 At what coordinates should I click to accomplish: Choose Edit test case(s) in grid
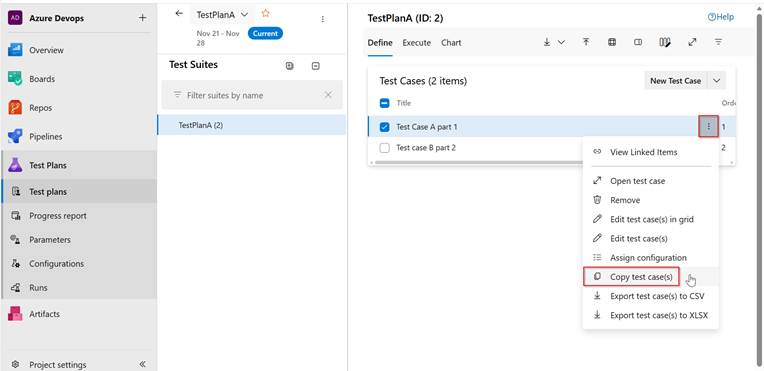pos(650,219)
